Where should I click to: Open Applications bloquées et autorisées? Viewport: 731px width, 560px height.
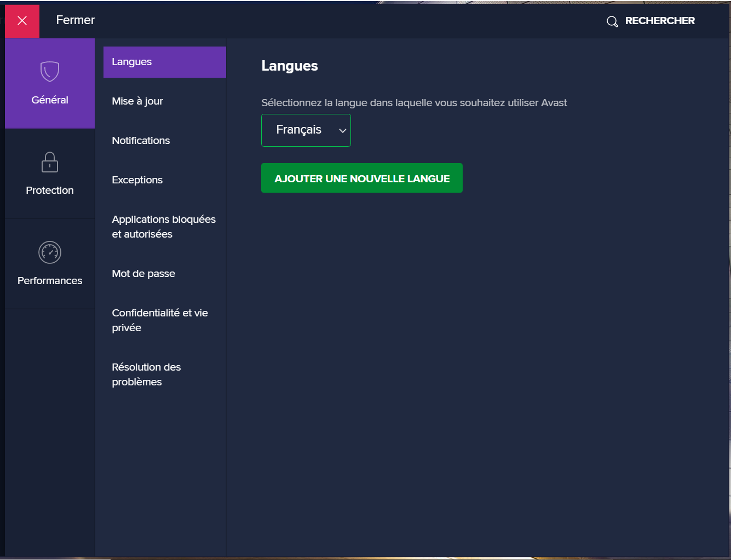(163, 227)
